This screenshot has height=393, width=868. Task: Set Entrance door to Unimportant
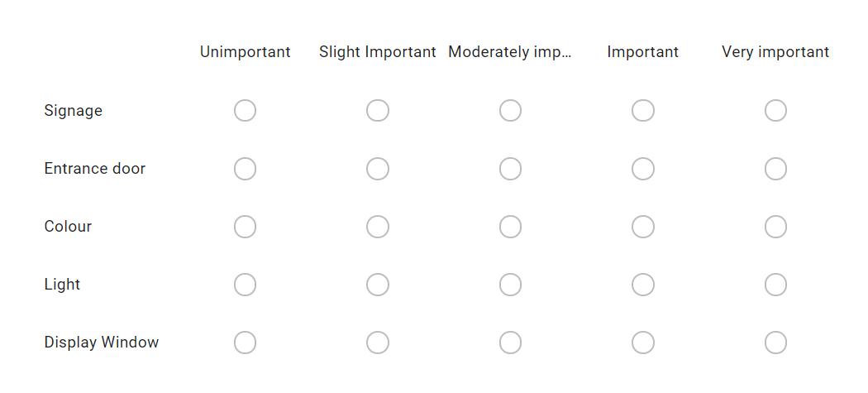click(245, 169)
